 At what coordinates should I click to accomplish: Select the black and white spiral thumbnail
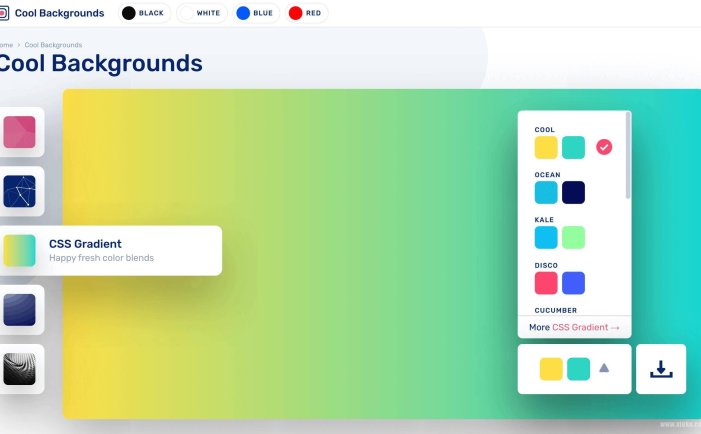19,369
